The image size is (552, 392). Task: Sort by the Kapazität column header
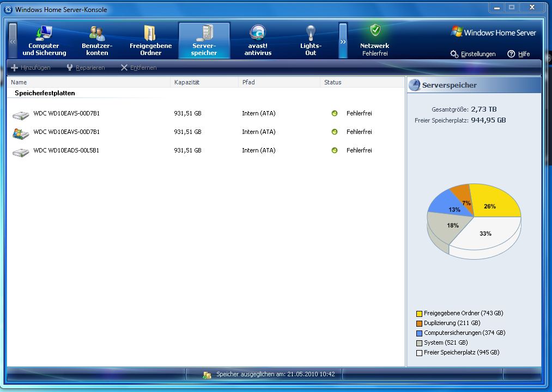(204, 82)
